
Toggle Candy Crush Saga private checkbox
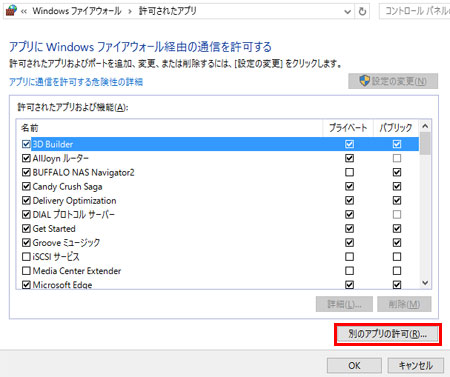coord(349,186)
